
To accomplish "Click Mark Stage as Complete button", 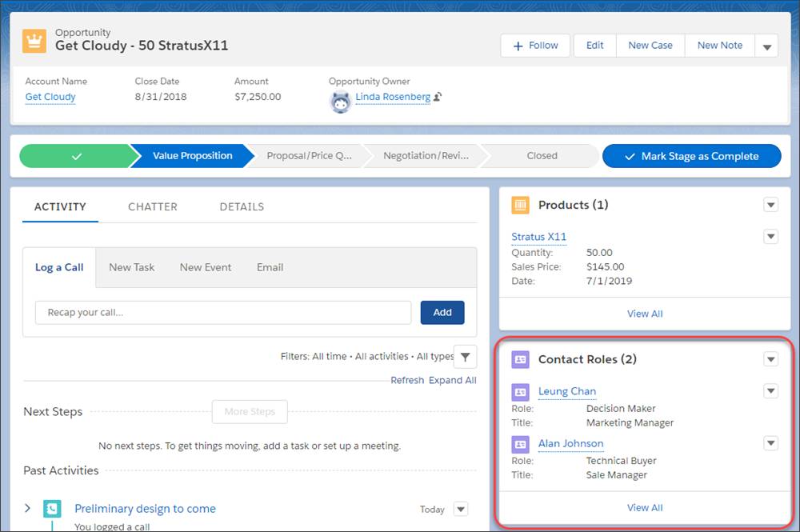I will (x=692, y=156).
